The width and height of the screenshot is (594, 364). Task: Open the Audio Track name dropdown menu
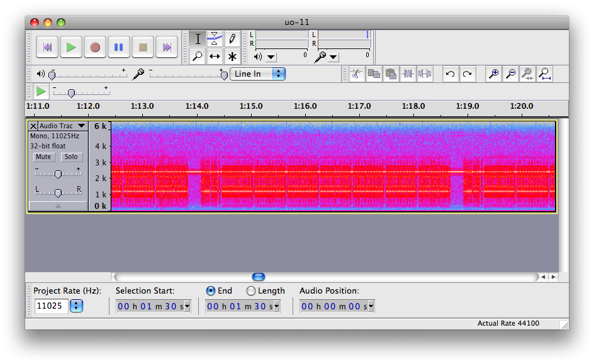(x=63, y=126)
